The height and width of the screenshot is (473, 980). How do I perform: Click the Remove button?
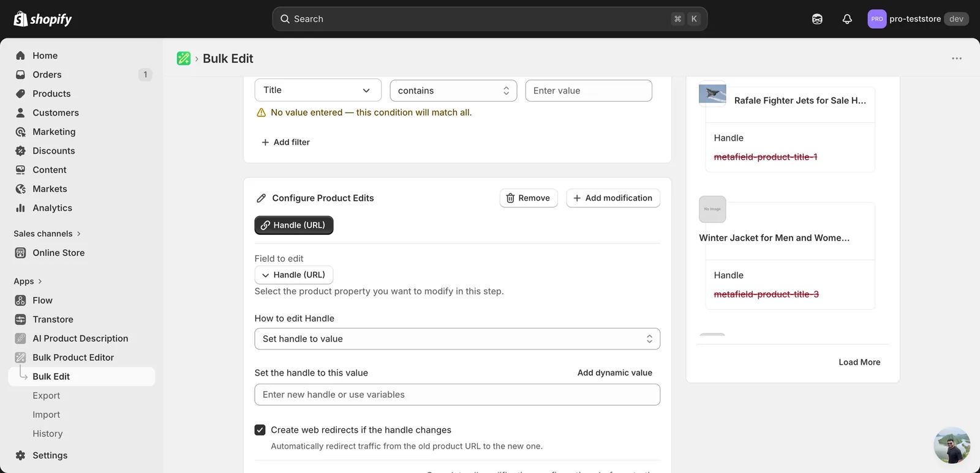tap(529, 198)
